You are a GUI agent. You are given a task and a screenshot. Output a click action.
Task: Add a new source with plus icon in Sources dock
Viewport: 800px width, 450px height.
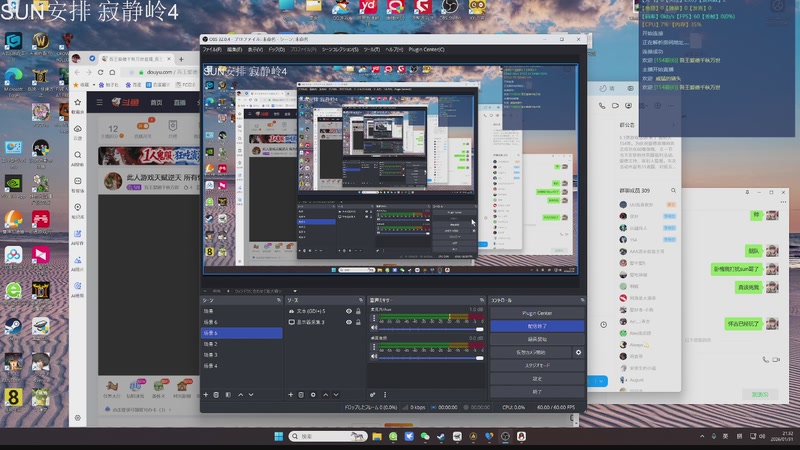(290, 395)
